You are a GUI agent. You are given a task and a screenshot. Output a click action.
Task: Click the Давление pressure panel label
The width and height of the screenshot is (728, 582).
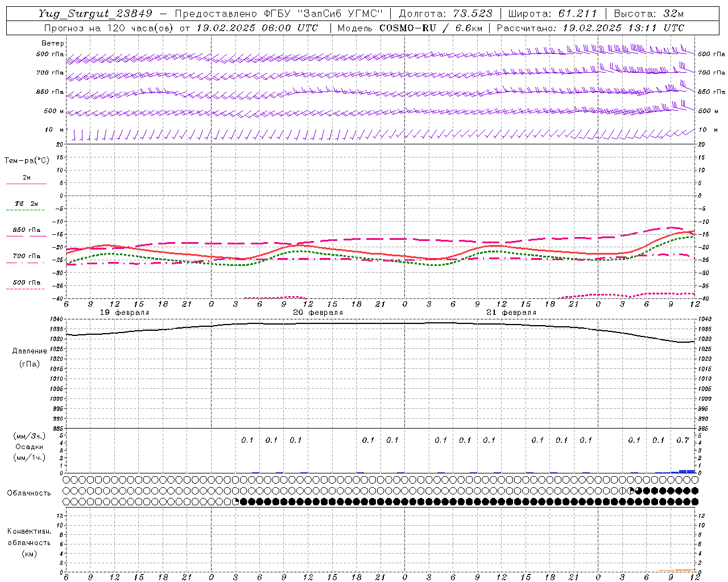(x=30, y=351)
